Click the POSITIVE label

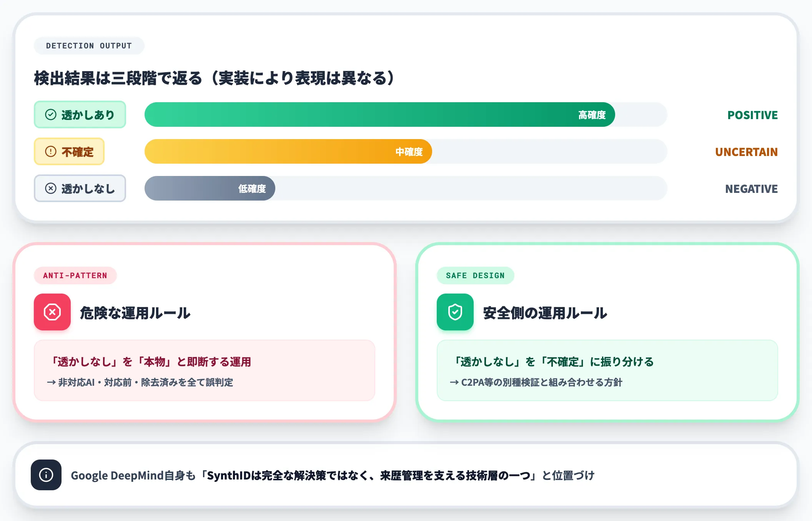(x=753, y=115)
